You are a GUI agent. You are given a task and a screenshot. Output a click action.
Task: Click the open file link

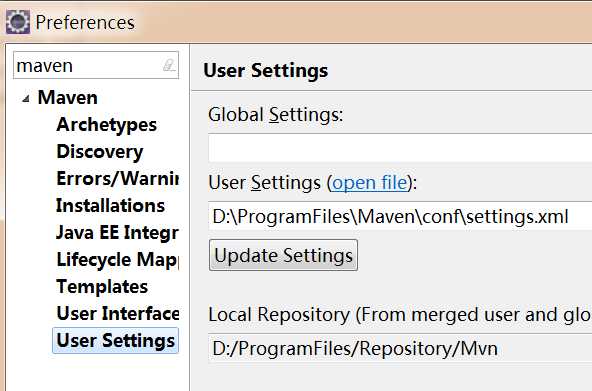369,183
